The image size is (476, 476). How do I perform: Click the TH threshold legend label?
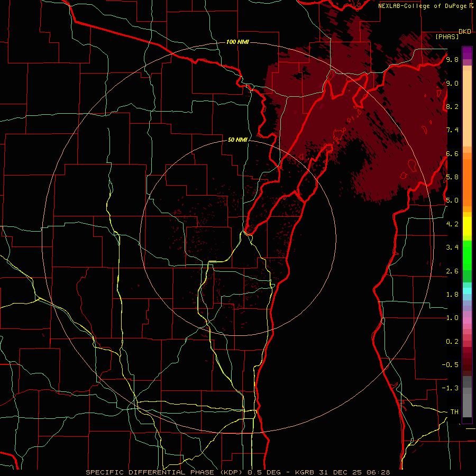pyautogui.click(x=454, y=412)
